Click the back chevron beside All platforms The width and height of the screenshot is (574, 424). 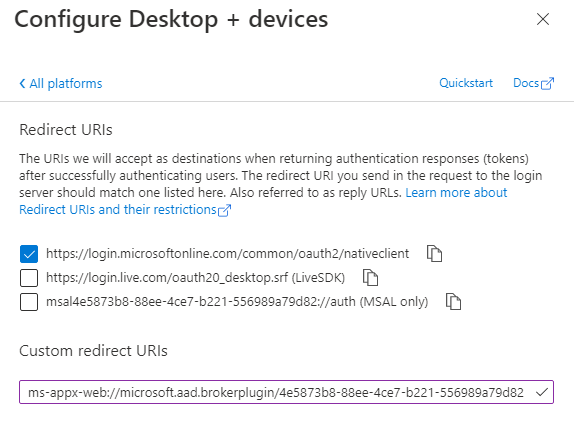coord(22,83)
